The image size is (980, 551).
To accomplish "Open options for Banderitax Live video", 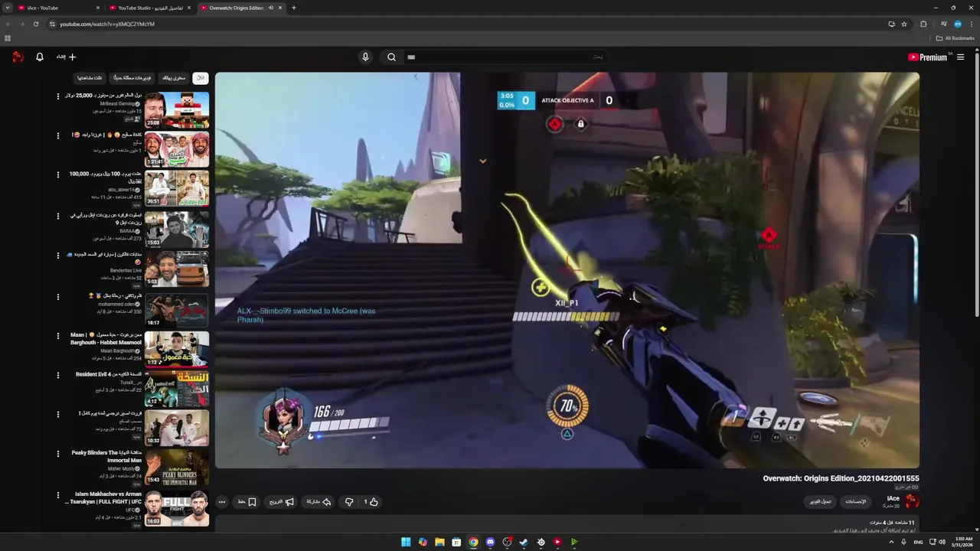I will pyautogui.click(x=57, y=255).
